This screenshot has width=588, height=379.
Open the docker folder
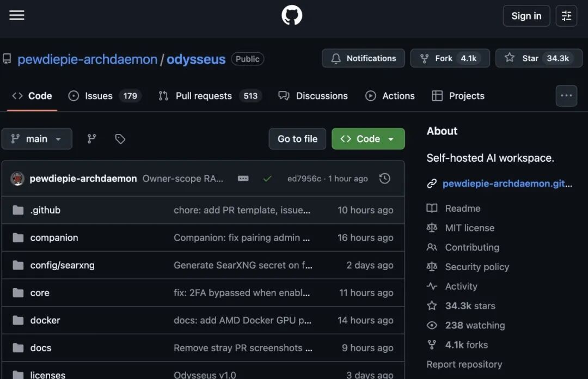pyautogui.click(x=45, y=320)
